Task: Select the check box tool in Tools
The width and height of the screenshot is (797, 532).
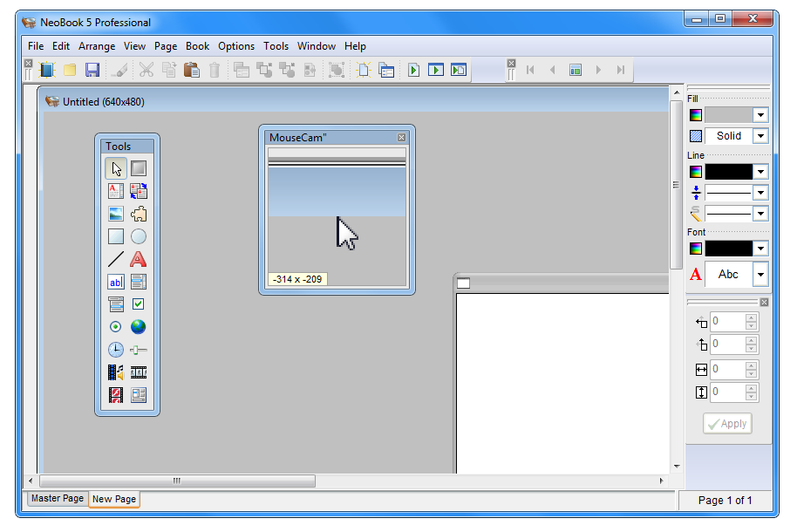Action: [x=139, y=304]
